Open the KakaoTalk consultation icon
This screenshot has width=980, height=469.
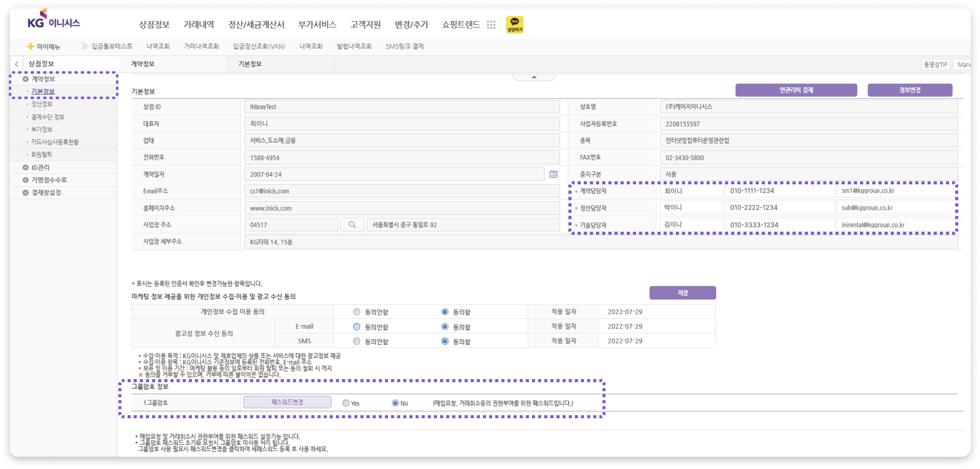coord(514,25)
